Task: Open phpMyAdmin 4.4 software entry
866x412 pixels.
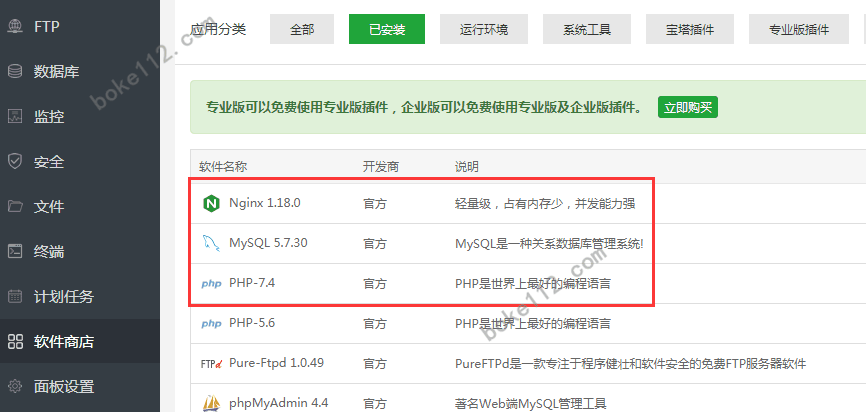Action: [x=278, y=403]
